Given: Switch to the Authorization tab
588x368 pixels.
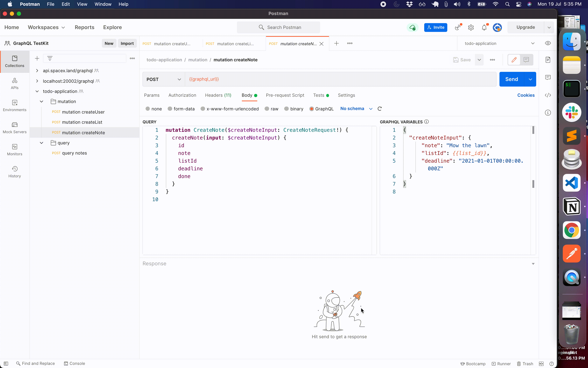Looking at the screenshot, I should tap(182, 95).
